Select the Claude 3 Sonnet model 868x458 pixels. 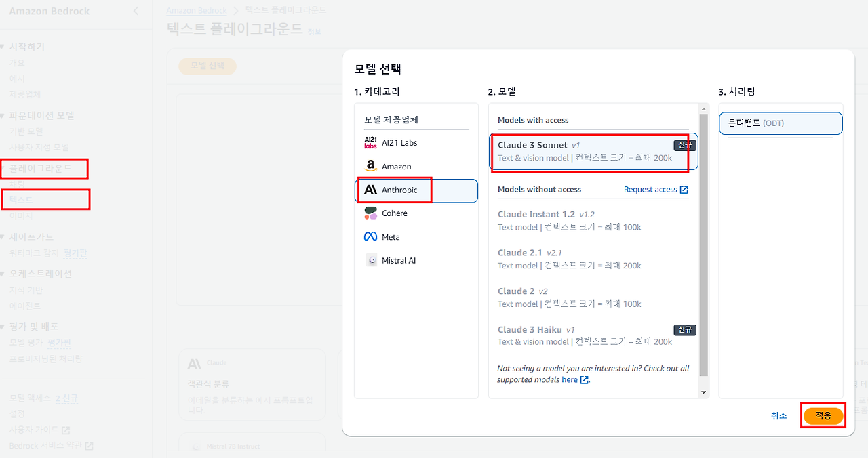(x=593, y=152)
